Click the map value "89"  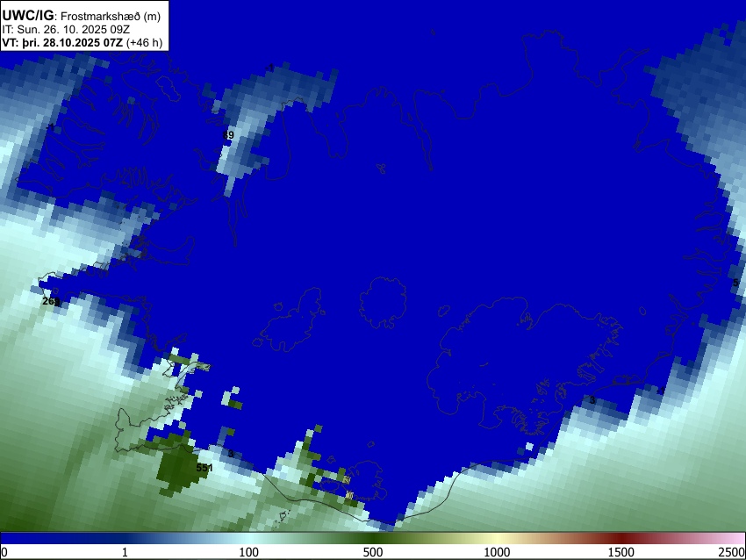(228, 135)
